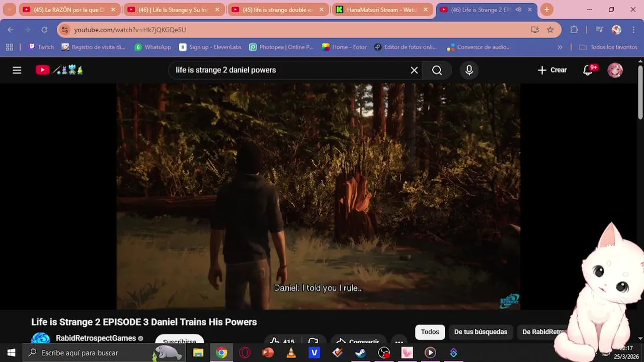The width and height of the screenshot is (644, 362).
Task: Bookmark this page with the star
Action: point(550,30)
